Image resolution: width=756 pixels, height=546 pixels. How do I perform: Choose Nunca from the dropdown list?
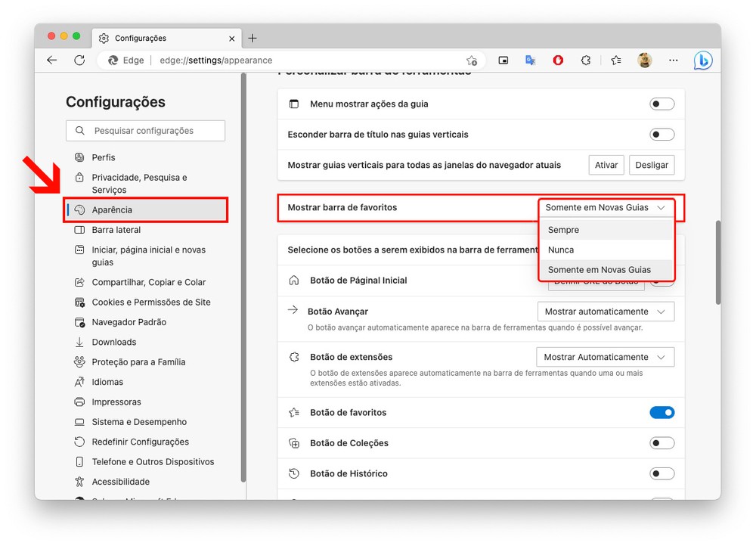coord(561,250)
